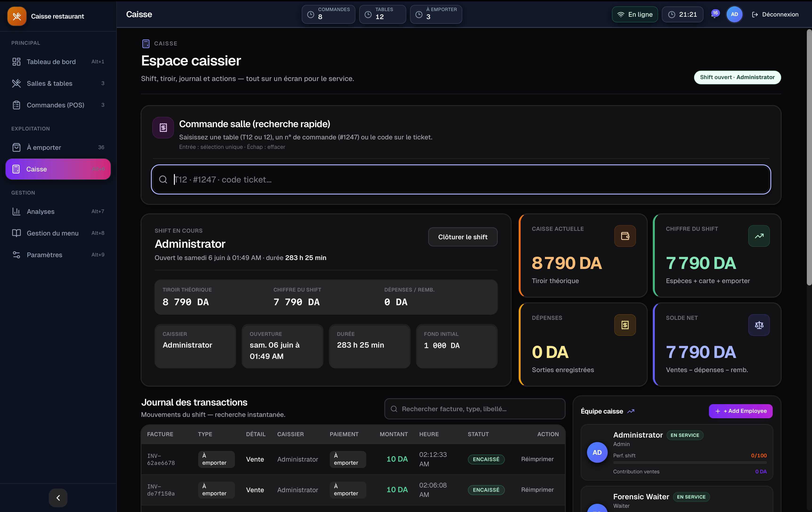Click the scales icon on Solde net card
Viewport: 812px width, 512px height.
coord(759,325)
